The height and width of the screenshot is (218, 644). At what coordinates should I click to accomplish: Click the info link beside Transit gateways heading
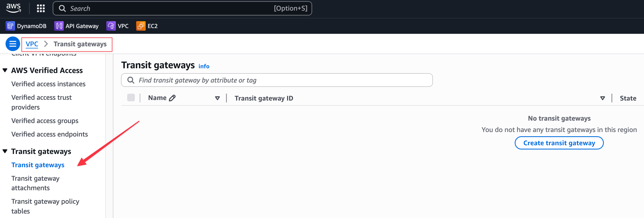pyautogui.click(x=204, y=66)
